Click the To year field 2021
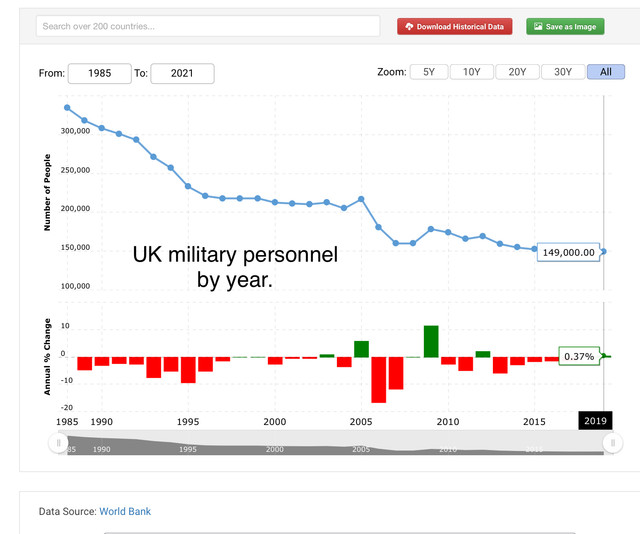 coord(182,73)
